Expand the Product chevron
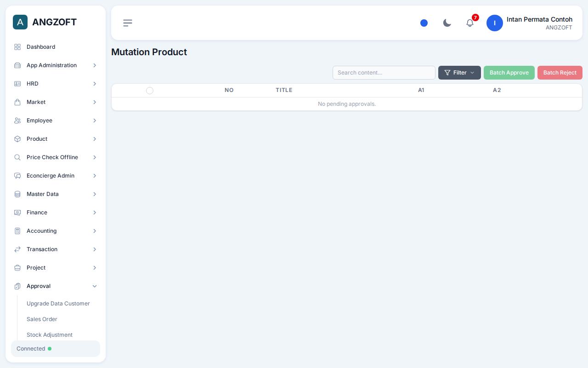This screenshot has width=588, height=368. 95,139
